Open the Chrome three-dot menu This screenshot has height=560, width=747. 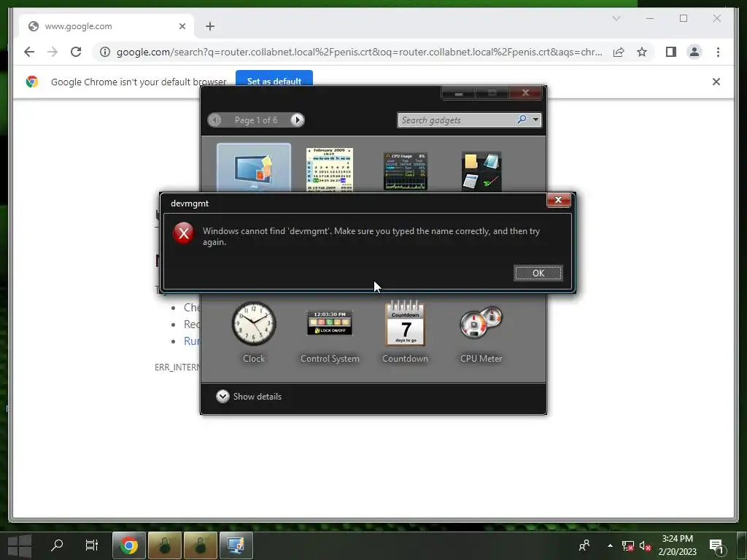pyautogui.click(x=718, y=52)
